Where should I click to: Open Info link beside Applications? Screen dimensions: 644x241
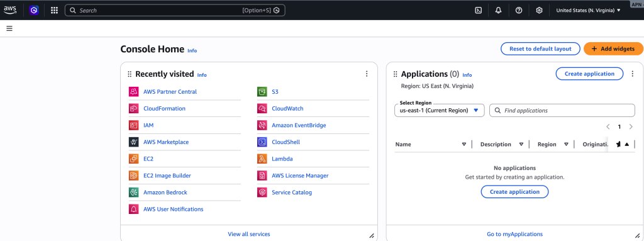click(467, 76)
